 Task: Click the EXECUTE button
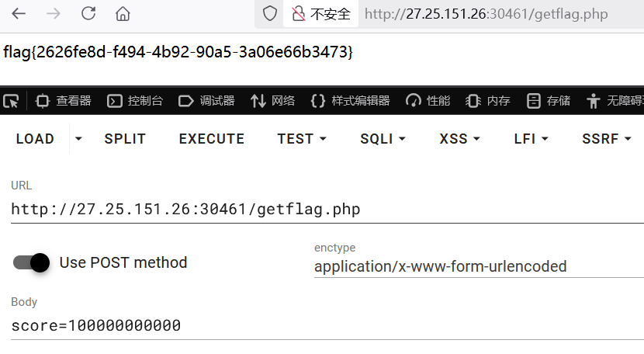click(211, 139)
